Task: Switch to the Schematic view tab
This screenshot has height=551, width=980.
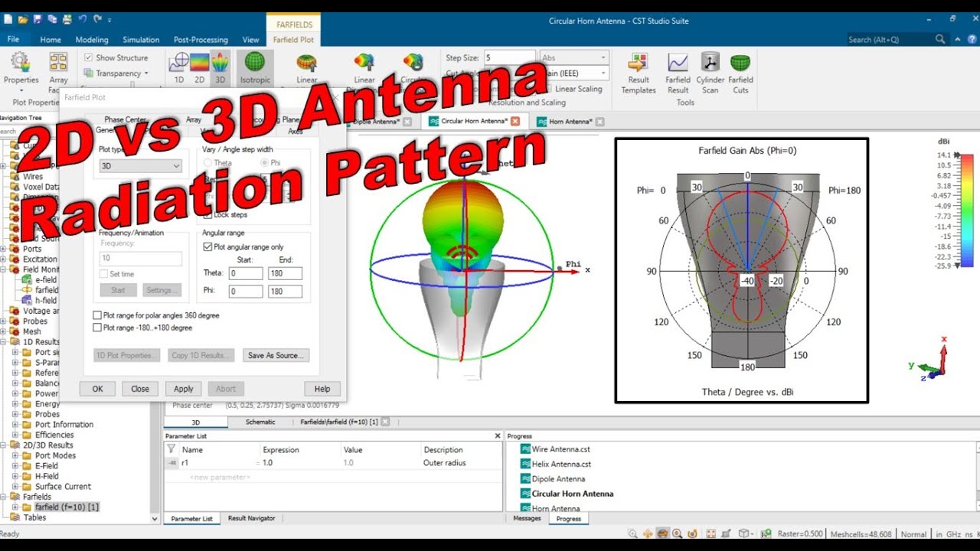Action: coord(260,422)
